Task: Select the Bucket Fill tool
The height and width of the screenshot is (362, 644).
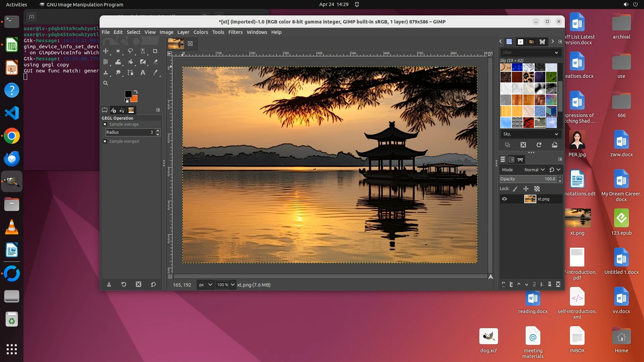Action: (130, 62)
